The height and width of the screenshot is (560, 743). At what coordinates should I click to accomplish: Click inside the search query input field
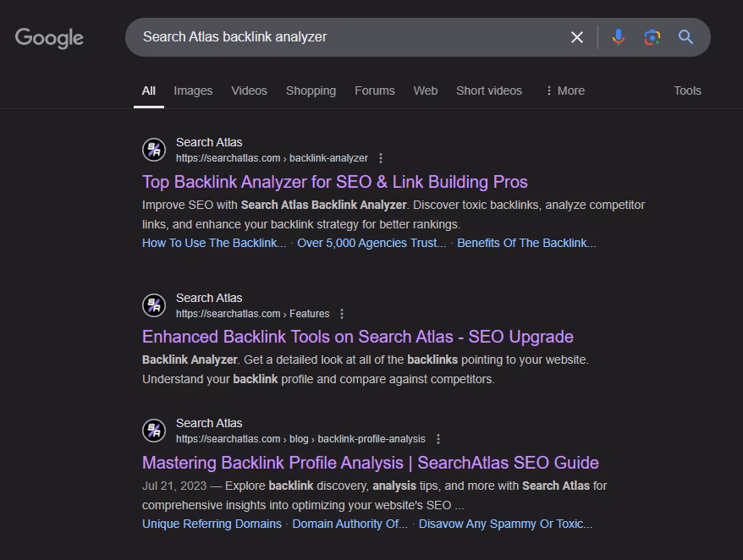pos(338,37)
